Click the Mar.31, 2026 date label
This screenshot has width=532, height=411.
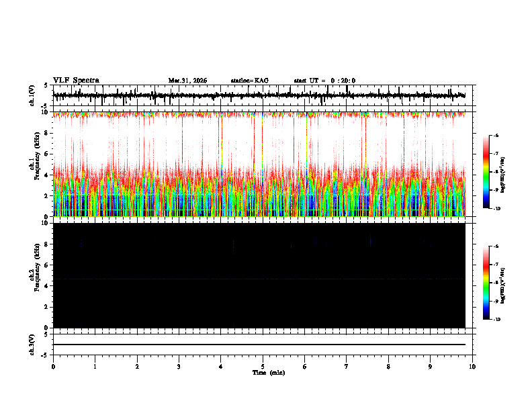tap(187, 81)
